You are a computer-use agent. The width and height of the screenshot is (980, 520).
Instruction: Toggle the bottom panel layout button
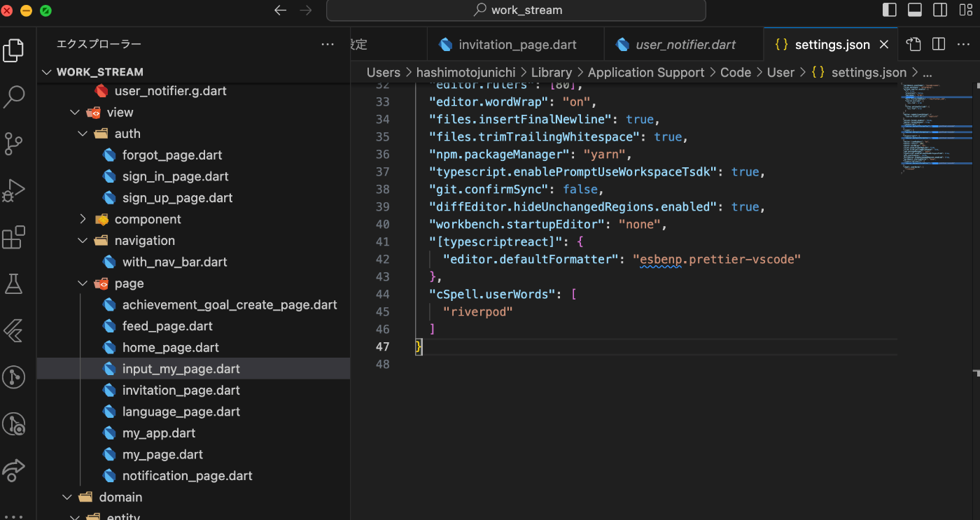click(915, 10)
